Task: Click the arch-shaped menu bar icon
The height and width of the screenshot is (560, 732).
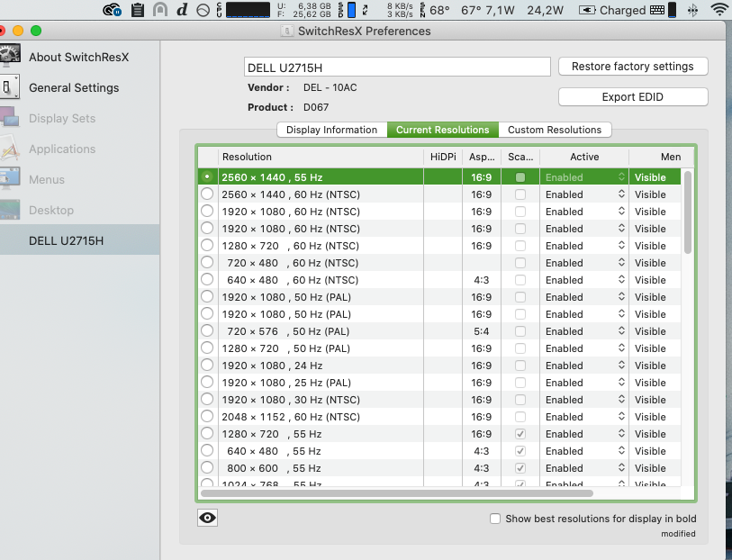Action: click(x=160, y=10)
